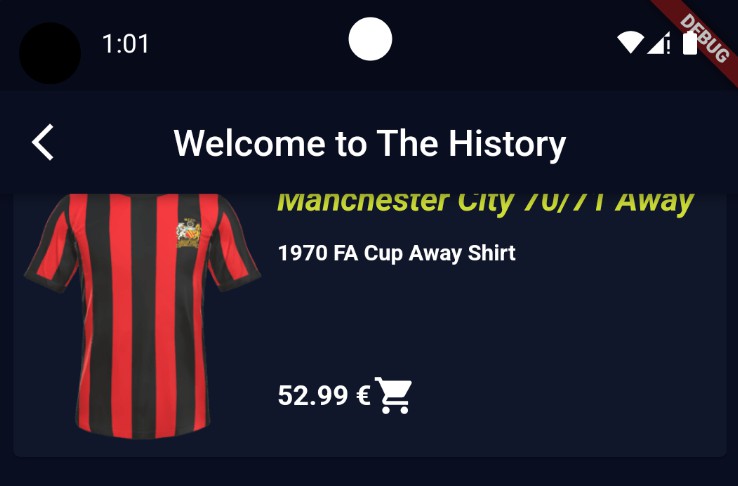
Task: Tap the 1:01 clock in status bar
Action: pos(125,44)
